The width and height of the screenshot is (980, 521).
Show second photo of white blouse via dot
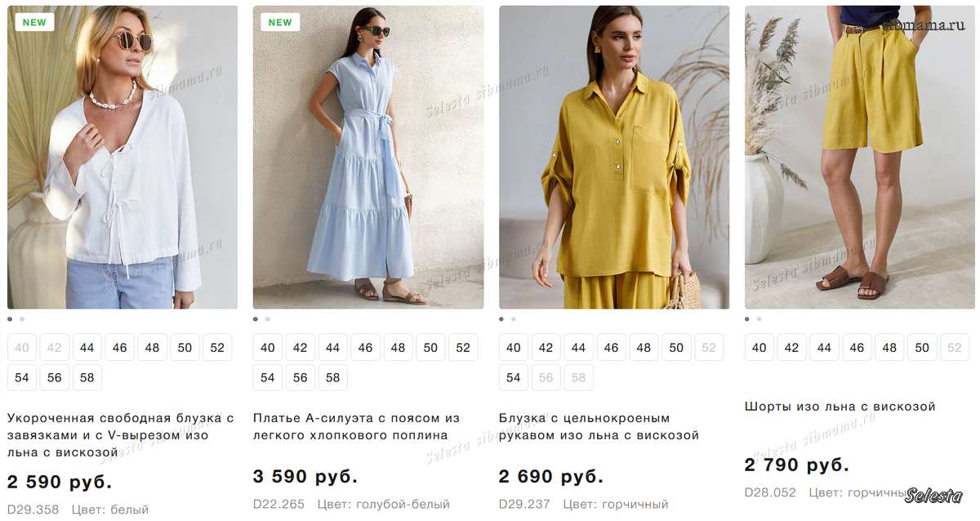click(22, 319)
